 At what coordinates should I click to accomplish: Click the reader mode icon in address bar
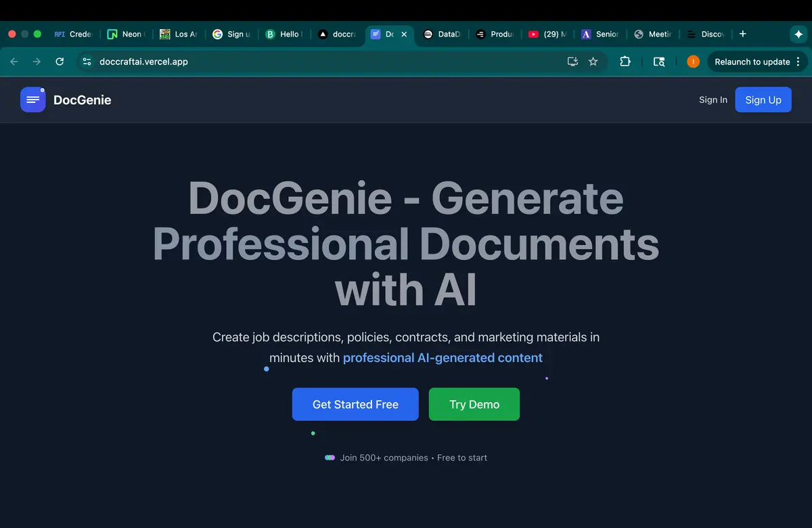coord(658,62)
